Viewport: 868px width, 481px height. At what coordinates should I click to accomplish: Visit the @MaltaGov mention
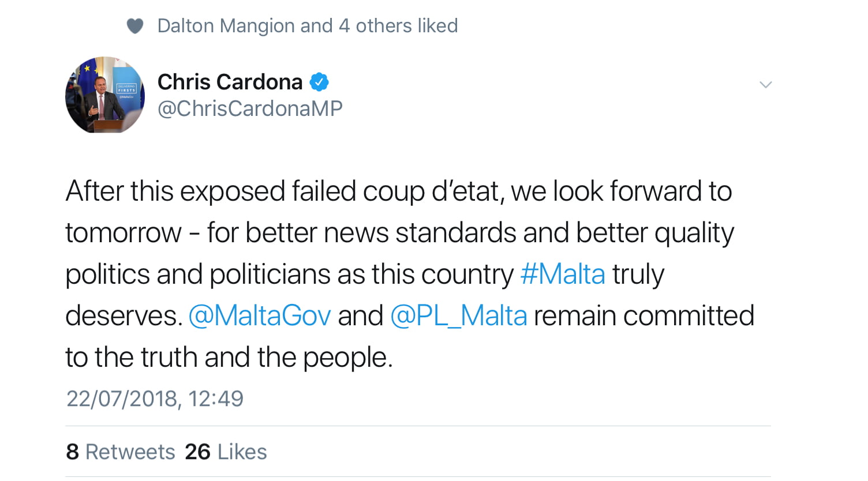(260, 315)
